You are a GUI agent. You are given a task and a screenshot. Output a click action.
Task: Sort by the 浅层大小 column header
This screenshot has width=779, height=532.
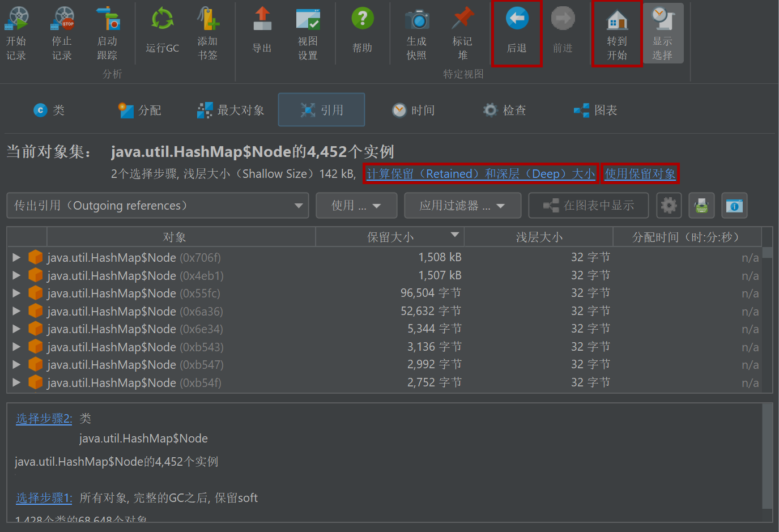539,237
